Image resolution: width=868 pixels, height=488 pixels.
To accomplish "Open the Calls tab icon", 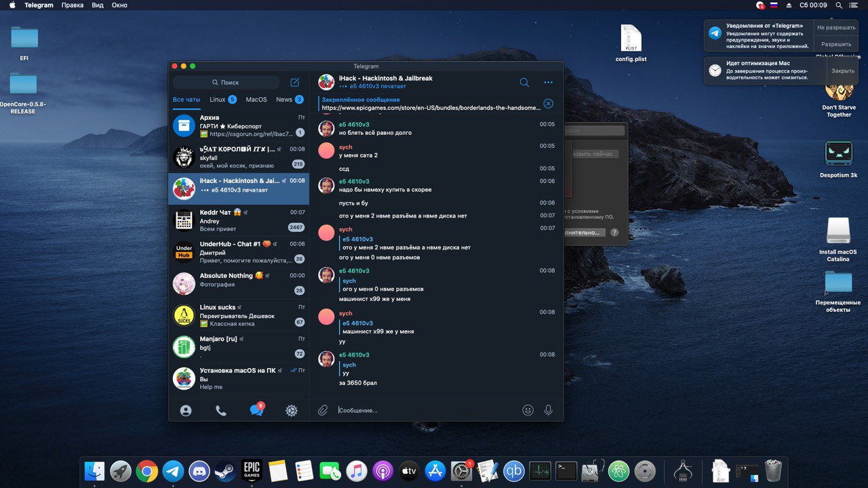I will (x=221, y=410).
